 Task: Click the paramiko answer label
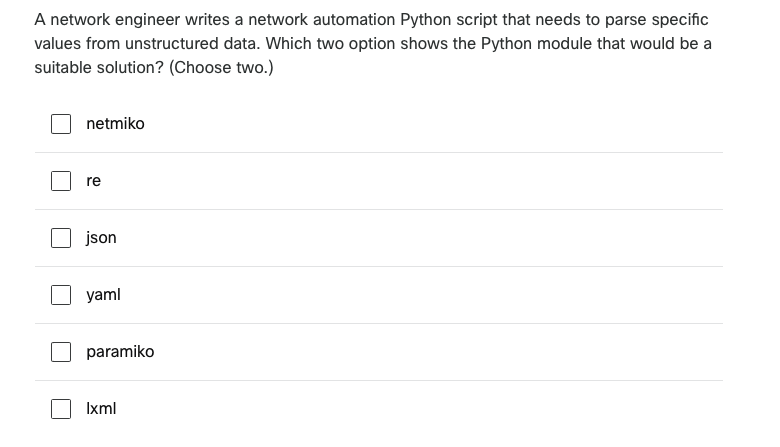[120, 352]
